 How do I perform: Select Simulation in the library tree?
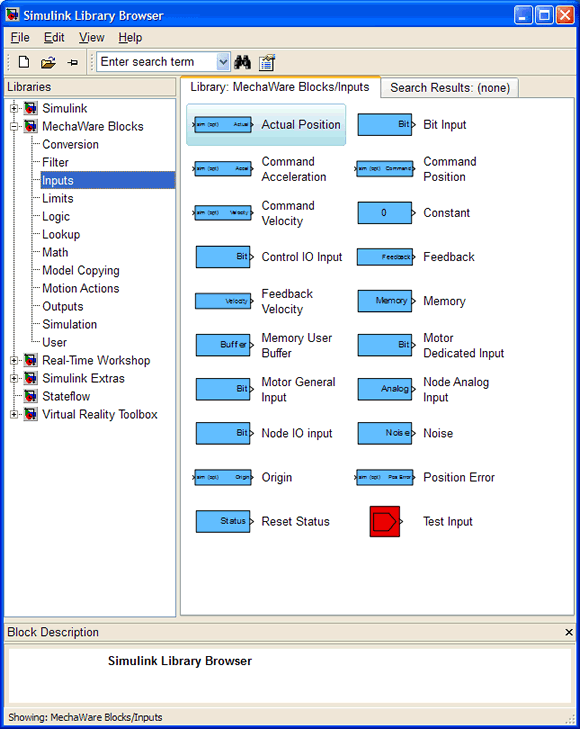coord(69,325)
